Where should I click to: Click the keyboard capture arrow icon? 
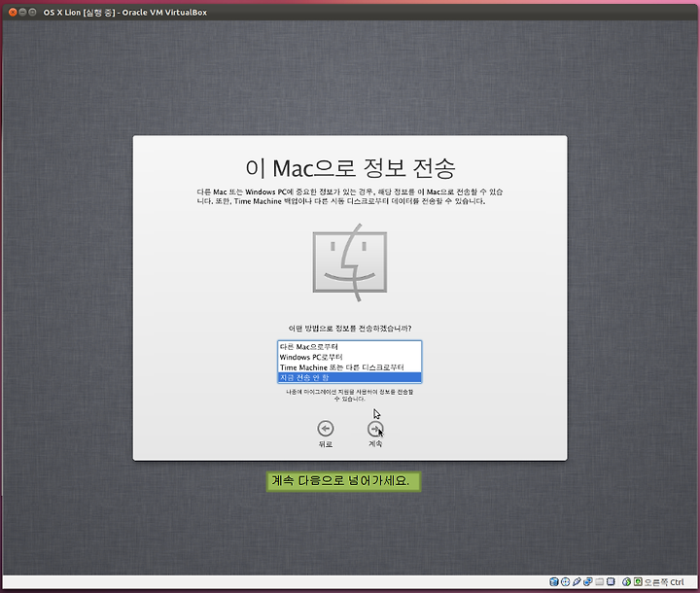pyautogui.click(x=638, y=582)
